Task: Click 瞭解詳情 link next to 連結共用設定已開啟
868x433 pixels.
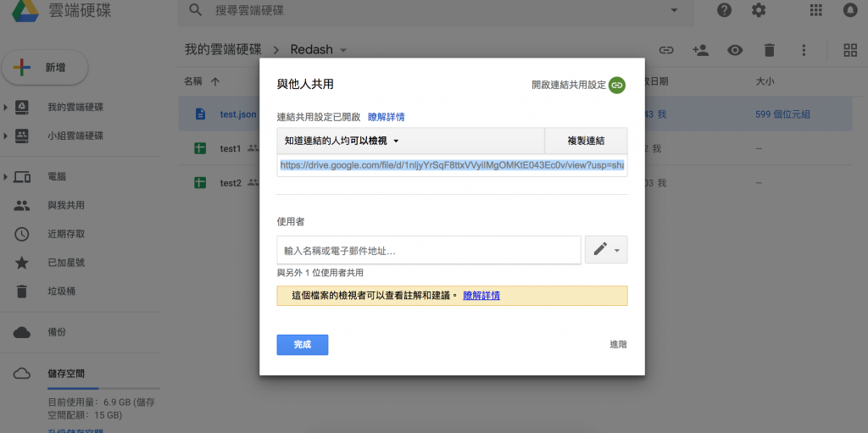Action: (x=387, y=117)
